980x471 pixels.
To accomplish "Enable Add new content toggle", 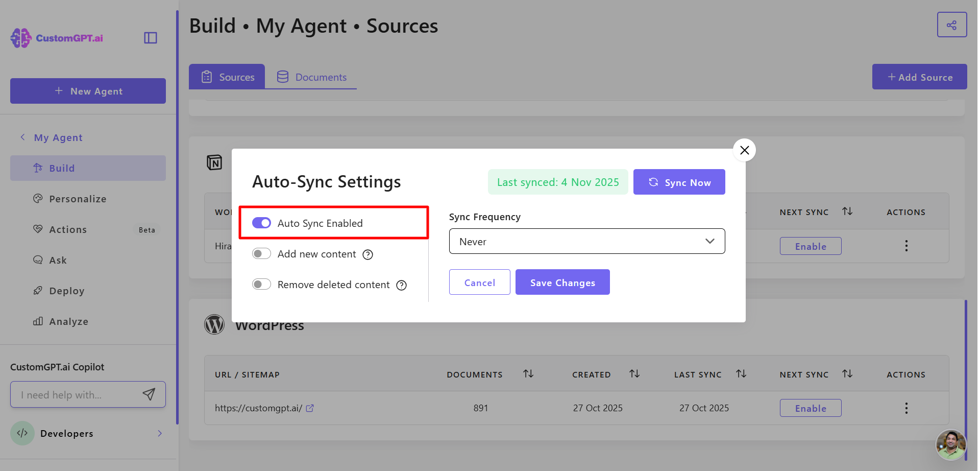I will pyautogui.click(x=261, y=254).
